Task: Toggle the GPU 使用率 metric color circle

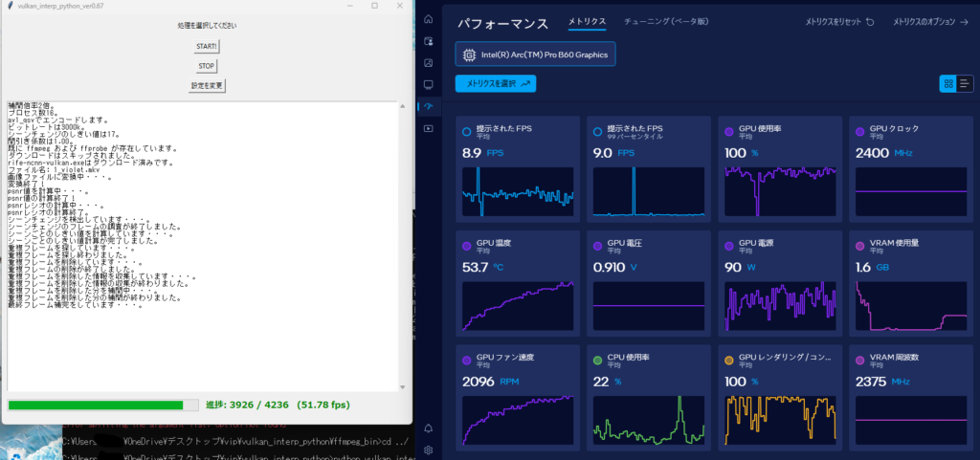Action: click(x=727, y=131)
